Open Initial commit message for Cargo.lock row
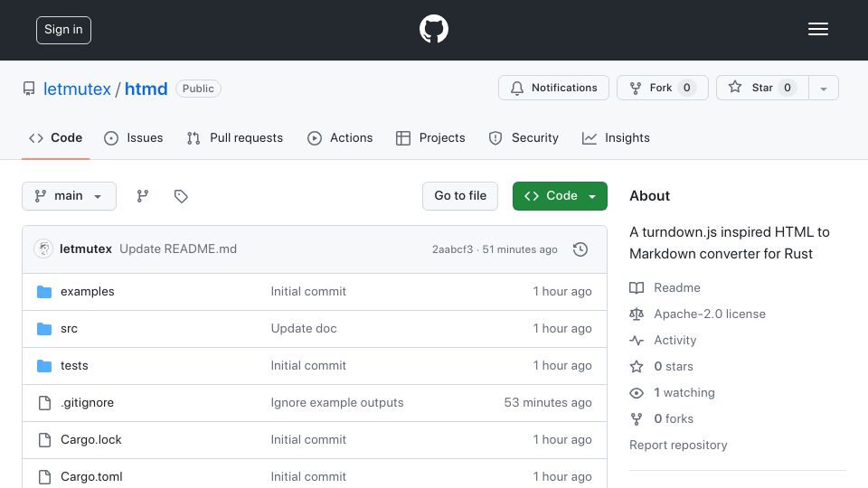Screen dimensions: 868x488 308,440
